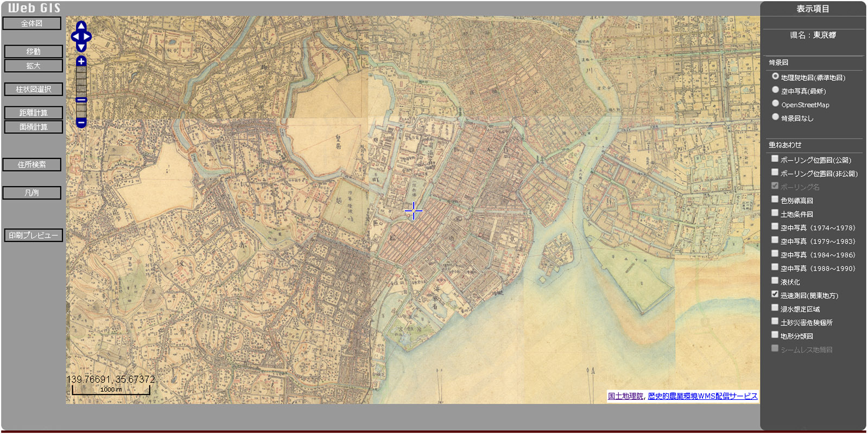Open the 国土地理院 link
Viewport: 868px width, 434px height.
point(625,397)
